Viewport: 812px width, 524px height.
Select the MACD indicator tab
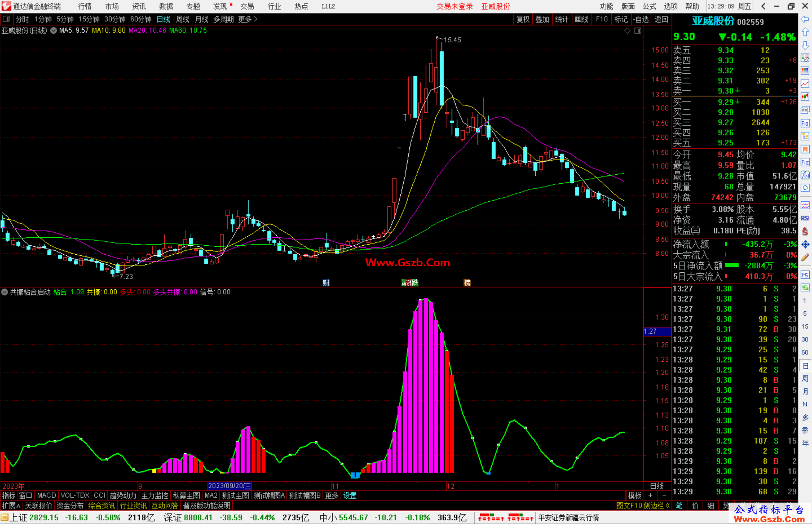[x=46, y=495]
